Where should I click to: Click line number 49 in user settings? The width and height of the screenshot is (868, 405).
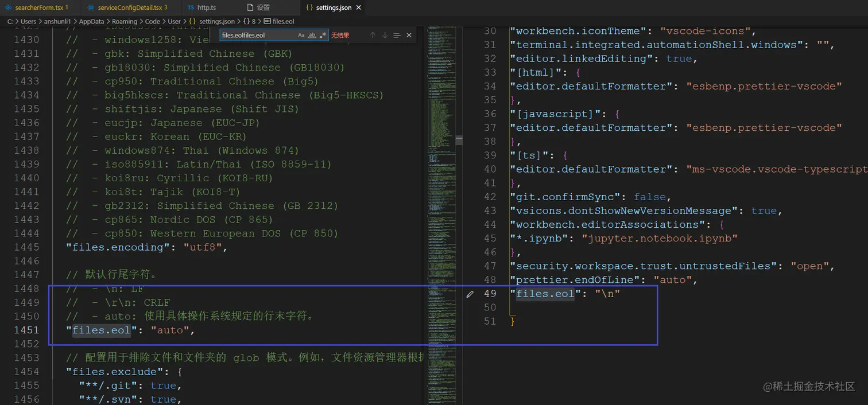[x=490, y=294]
